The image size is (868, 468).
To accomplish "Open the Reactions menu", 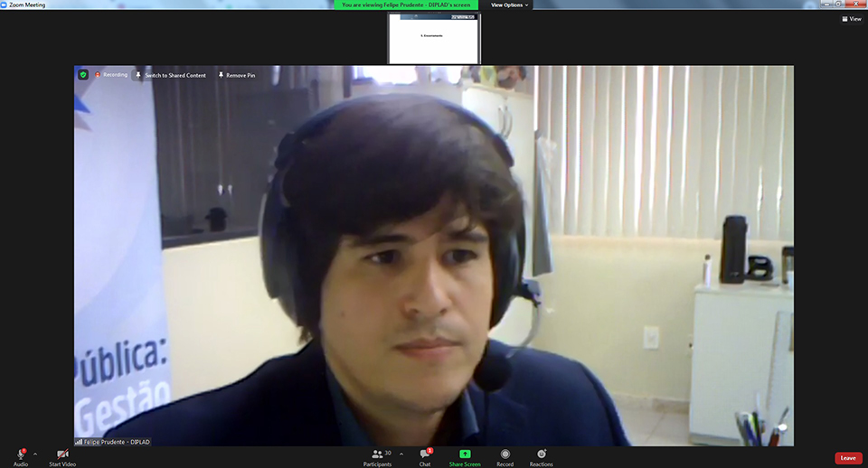I will [x=541, y=454].
